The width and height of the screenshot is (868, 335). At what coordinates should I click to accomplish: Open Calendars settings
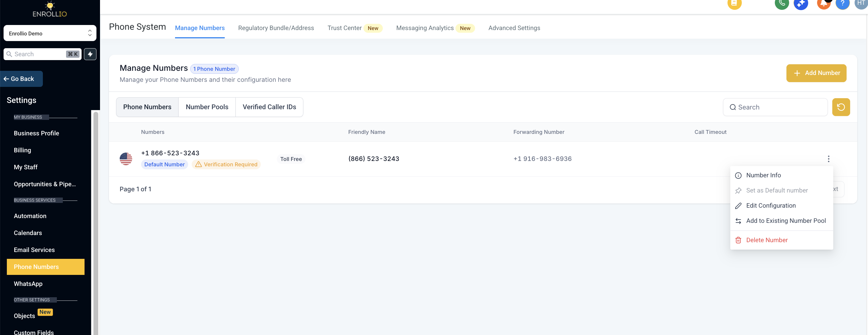coord(28,233)
